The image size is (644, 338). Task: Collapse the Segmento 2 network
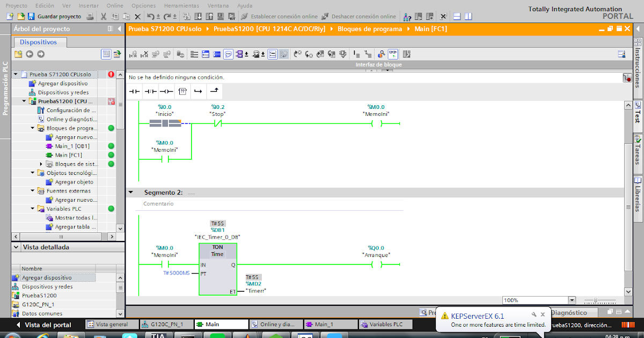click(x=130, y=191)
